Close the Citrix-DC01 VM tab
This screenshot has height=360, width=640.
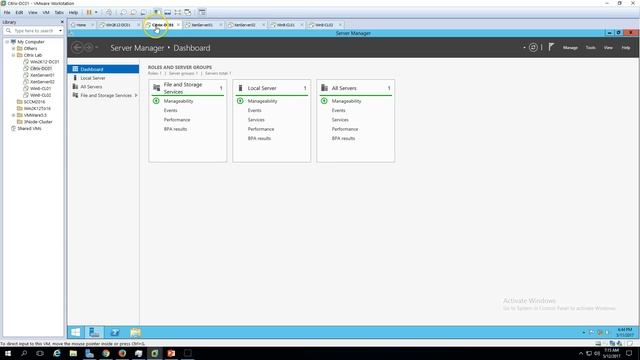point(178,25)
